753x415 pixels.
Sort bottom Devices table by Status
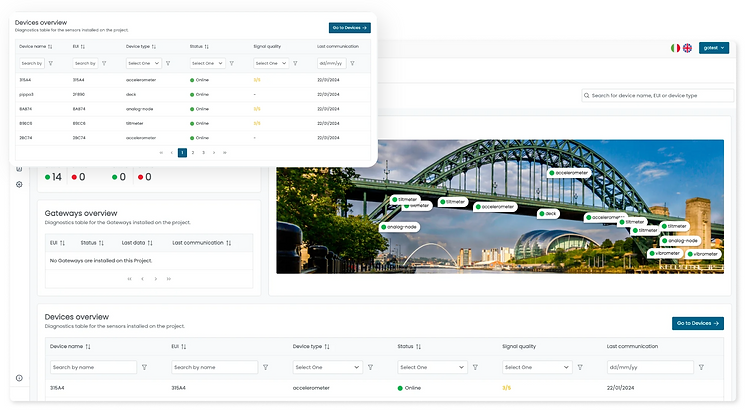point(418,346)
